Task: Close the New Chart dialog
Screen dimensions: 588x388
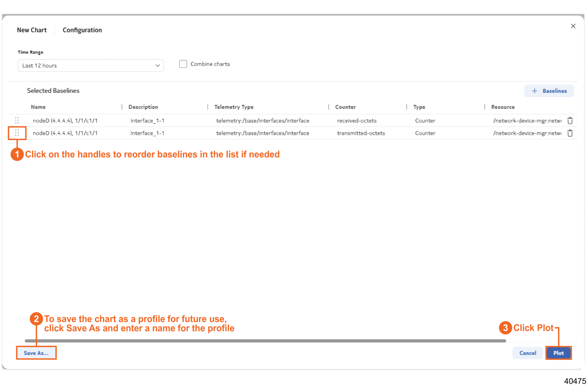Action: click(x=573, y=26)
